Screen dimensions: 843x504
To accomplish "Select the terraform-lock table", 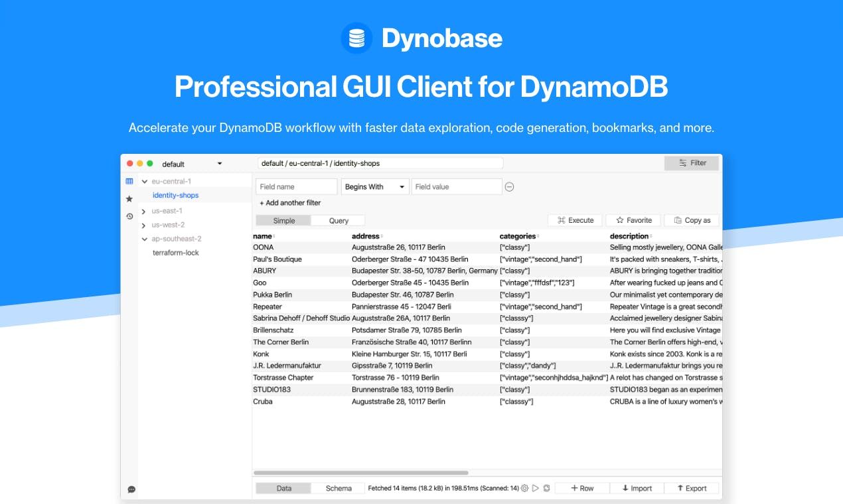I will click(177, 253).
